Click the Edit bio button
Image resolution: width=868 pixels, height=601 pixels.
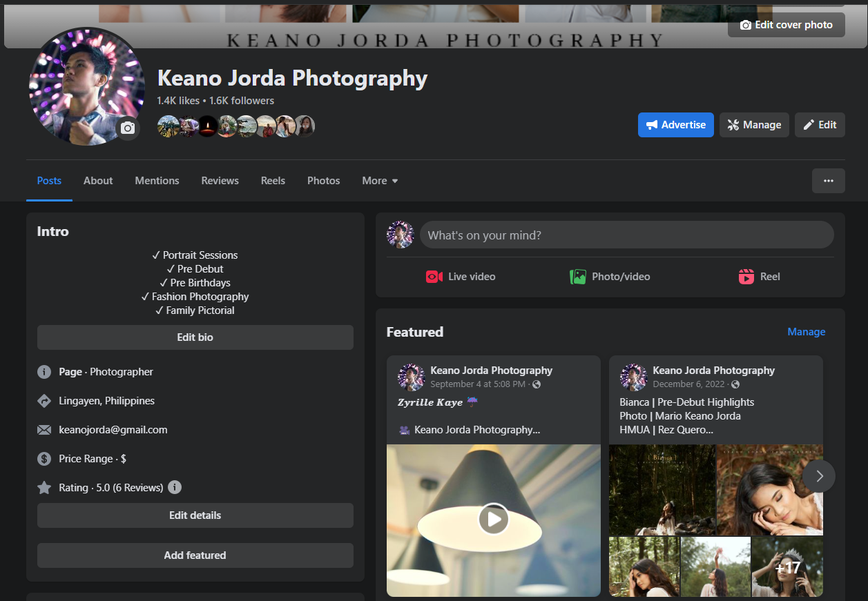[x=195, y=337]
